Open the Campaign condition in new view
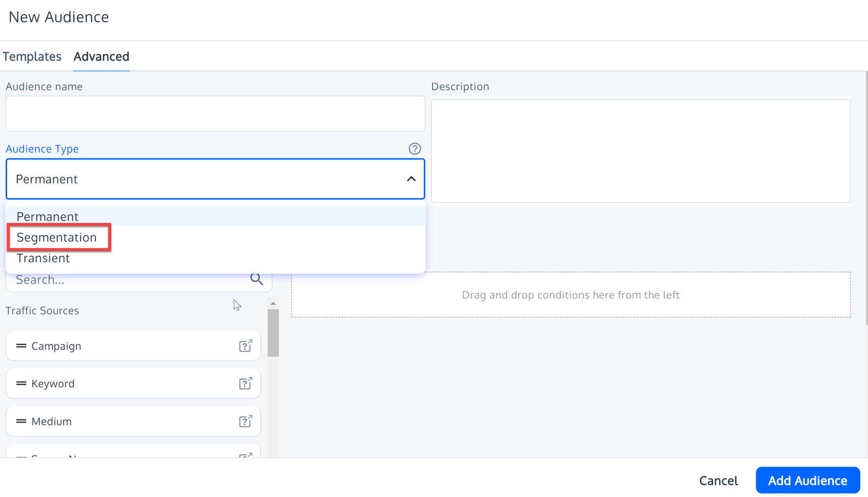The width and height of the screenshot is (868, 497). pyautogui.click(x=246, y=346)
